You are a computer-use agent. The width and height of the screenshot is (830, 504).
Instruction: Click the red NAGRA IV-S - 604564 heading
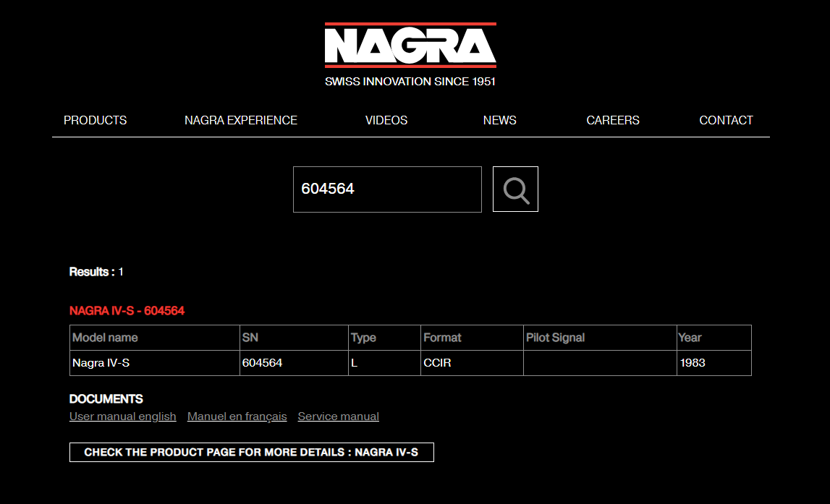coord(127,311)
